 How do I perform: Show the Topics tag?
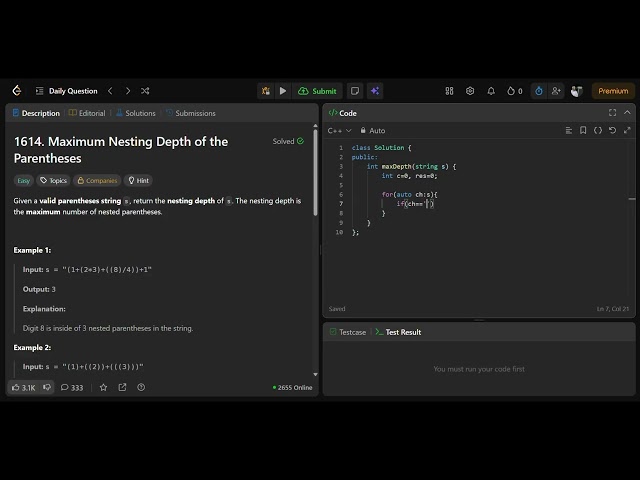click(x=53, y=180)
